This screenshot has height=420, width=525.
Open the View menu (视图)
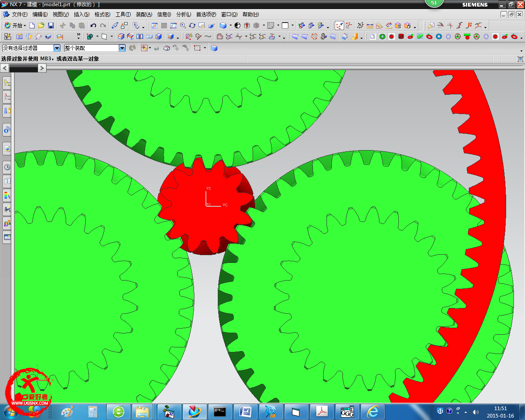tap(60, 14)
